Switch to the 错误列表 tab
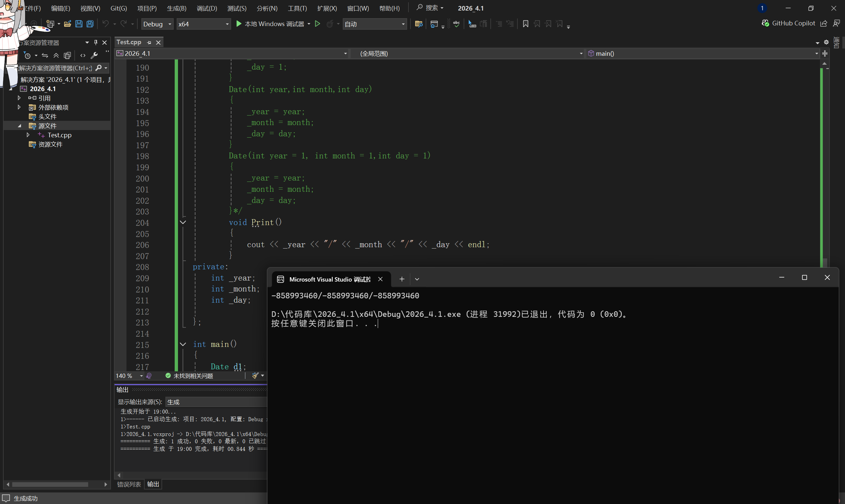 [129, 484]
